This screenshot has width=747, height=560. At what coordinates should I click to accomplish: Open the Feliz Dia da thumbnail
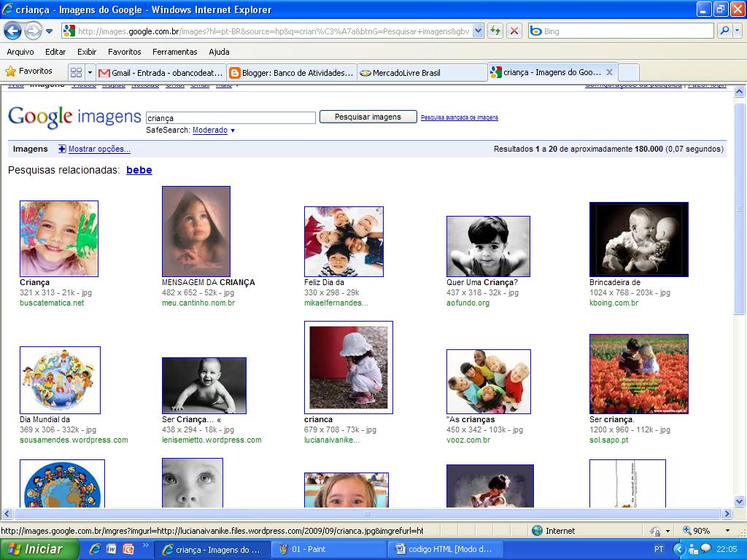(344, 241)
